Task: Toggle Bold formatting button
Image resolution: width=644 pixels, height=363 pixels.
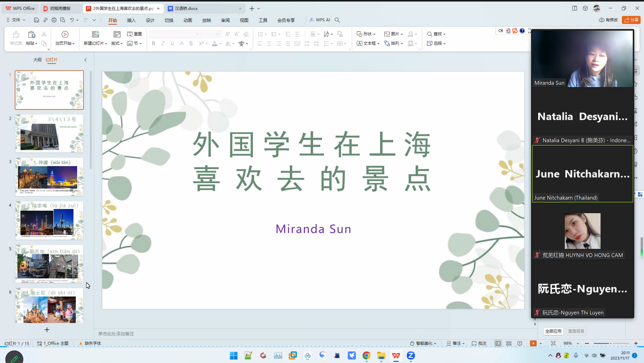Action: click(153, 43)
